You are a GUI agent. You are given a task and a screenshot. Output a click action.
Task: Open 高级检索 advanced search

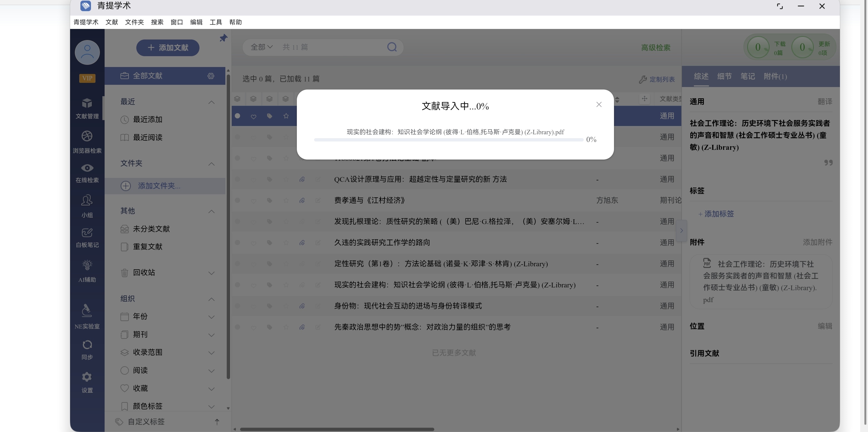point(655,48)
